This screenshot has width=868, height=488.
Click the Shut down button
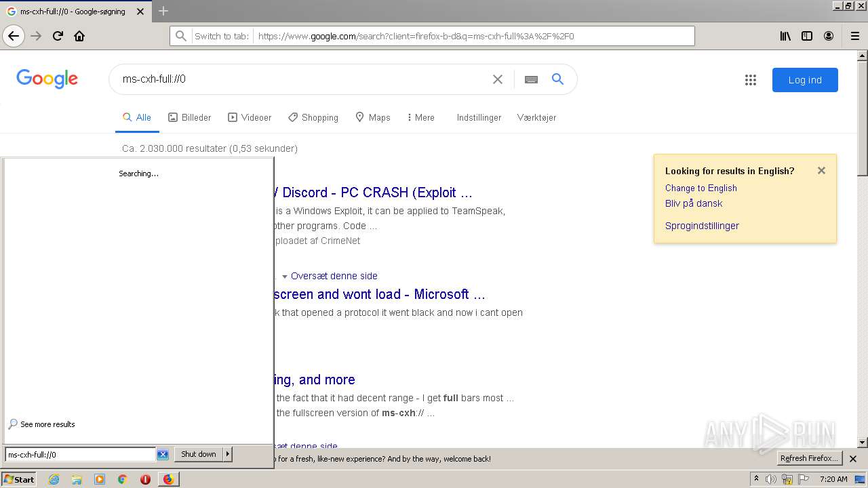pos(199,454)
